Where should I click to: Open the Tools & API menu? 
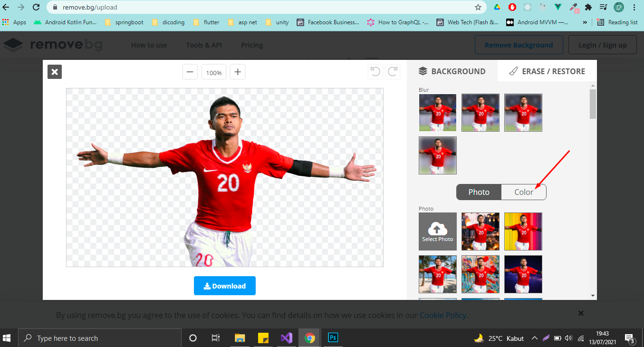[x=204, y=45]
